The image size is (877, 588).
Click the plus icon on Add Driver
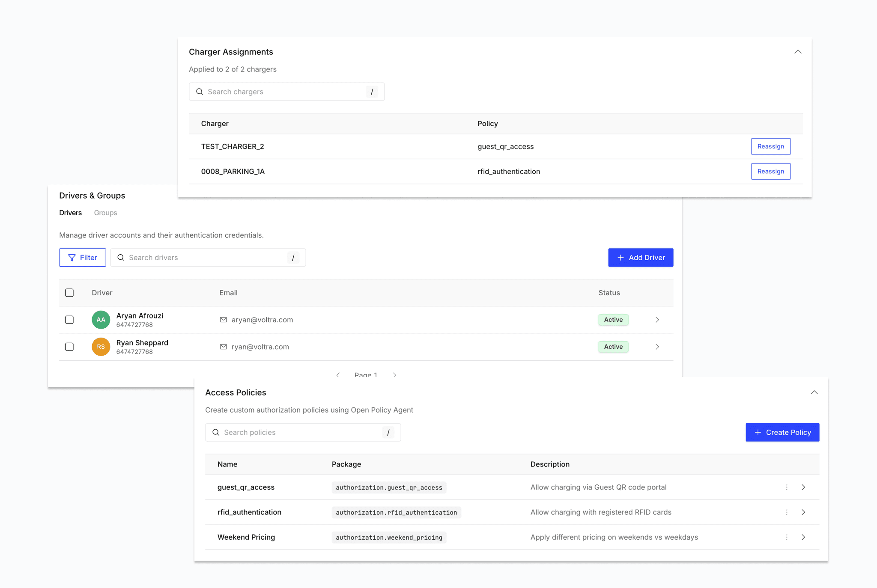[620, 258]
